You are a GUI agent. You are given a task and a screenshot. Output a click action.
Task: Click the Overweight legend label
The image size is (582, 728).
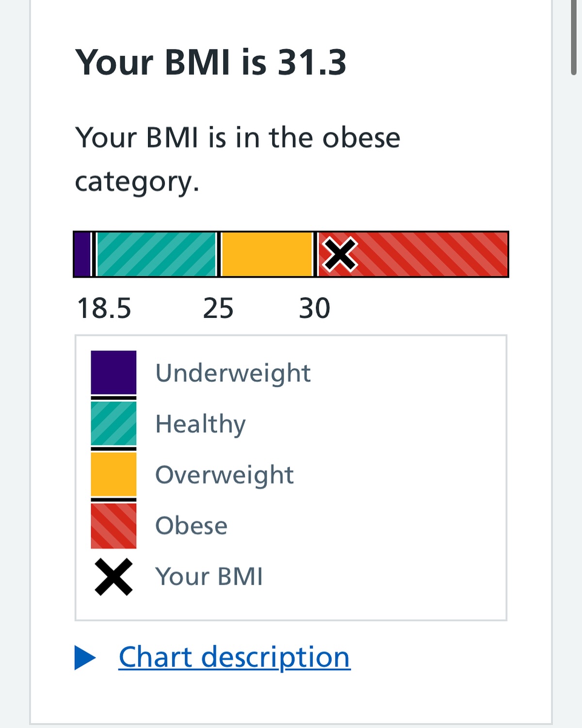(x=225, y=475)
